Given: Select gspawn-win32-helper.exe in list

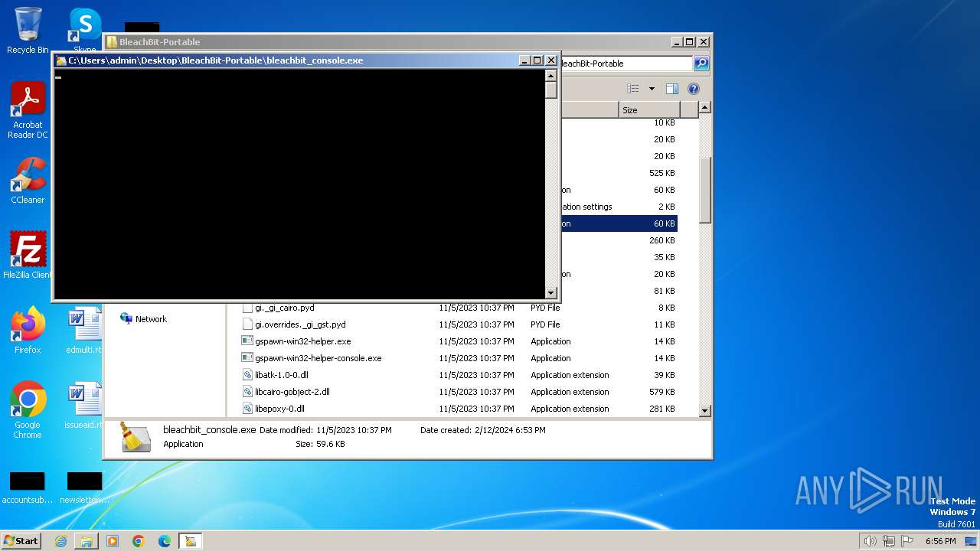Looking at the screenshot, I should (303, 341).
